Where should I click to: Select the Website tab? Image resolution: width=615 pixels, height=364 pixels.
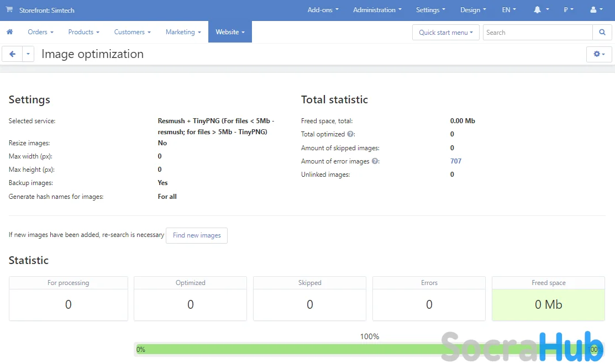point(230,32)
